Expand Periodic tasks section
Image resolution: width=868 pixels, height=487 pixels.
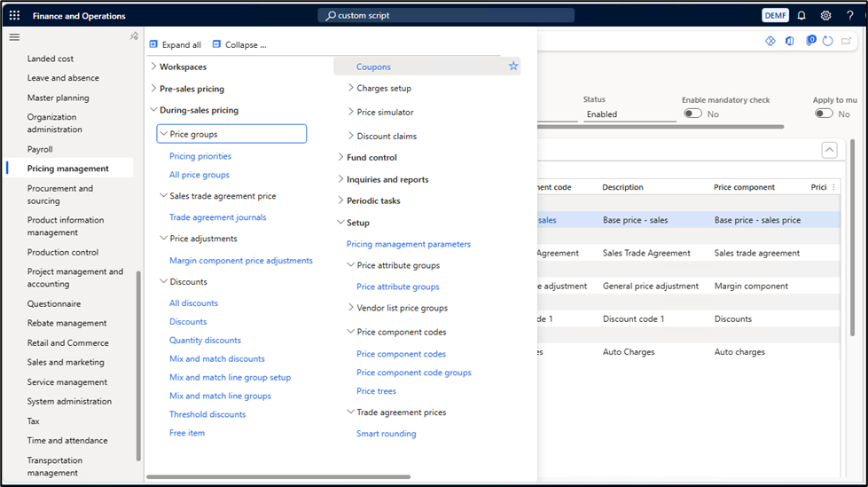(340, 200)
